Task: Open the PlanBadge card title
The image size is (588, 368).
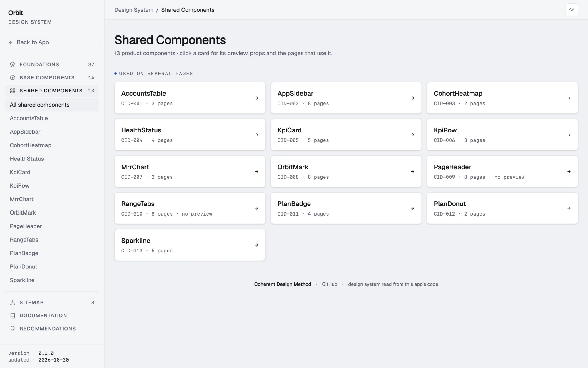Action: (294, 204)
